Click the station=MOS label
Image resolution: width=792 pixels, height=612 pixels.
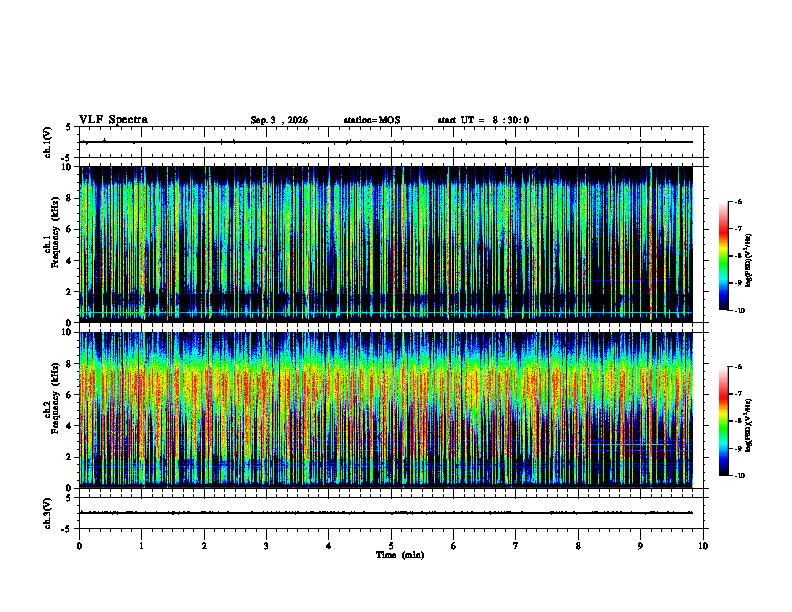click(372, 120)
